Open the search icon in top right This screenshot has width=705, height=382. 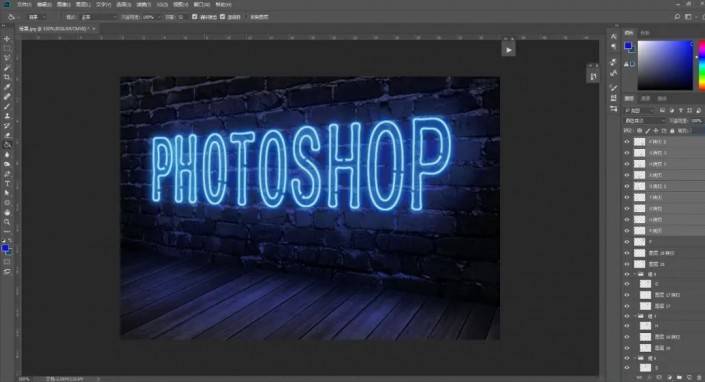677,17
